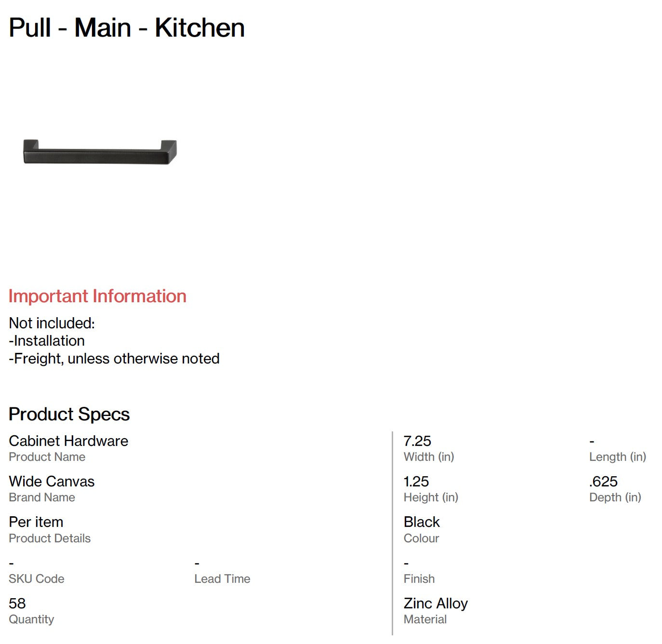Select the Product Specs heading
Image resolution: width=662 pixels, height=644 pixels.
pos(69,414)
